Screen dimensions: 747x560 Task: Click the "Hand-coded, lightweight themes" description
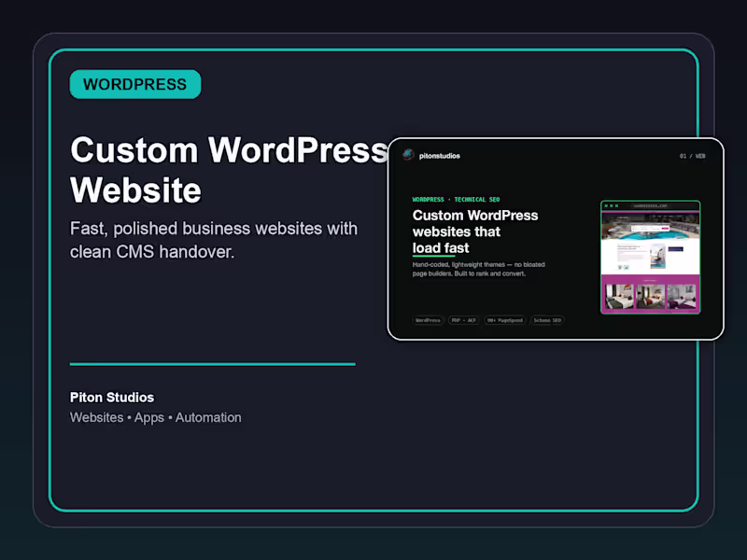(478, 269)
